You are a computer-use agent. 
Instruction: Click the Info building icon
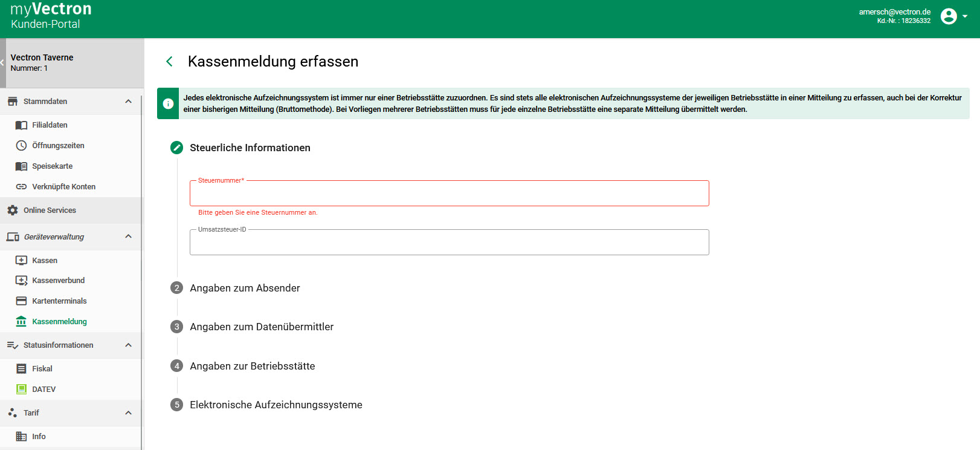pos(21,437)
